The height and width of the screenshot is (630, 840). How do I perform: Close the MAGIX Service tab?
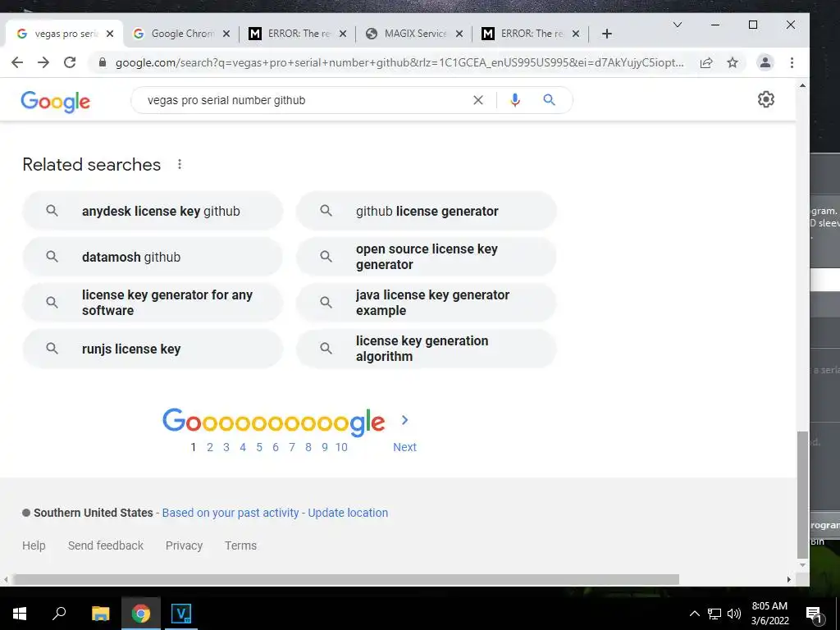[459, 34]
